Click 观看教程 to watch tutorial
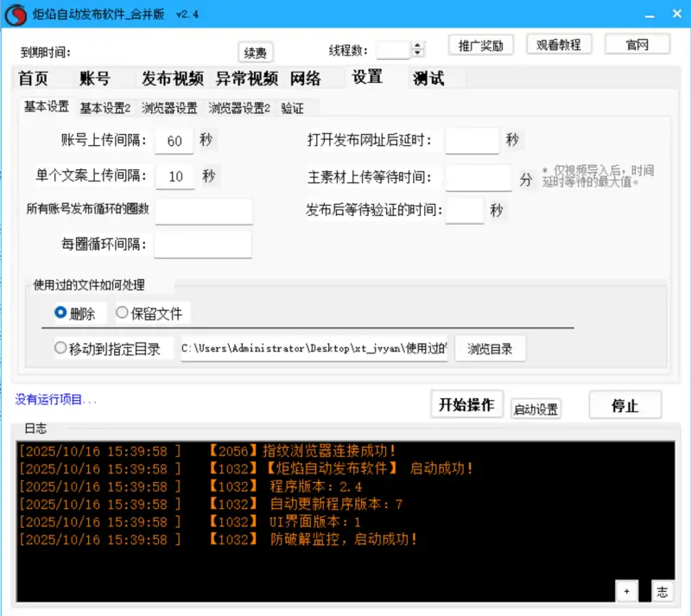The image size is (691, 616). (x=559, y=44)
